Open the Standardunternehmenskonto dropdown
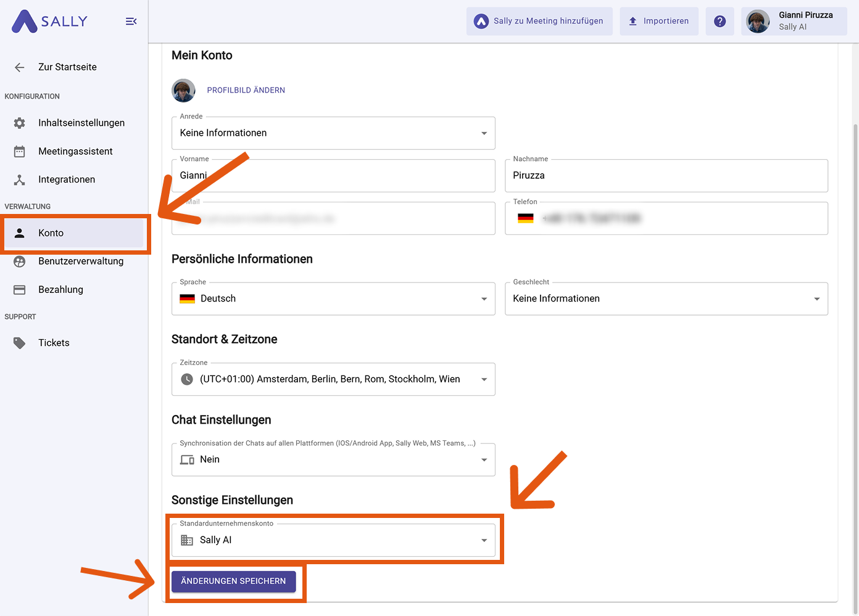The image size is (859, 616). tap(333, 540)
